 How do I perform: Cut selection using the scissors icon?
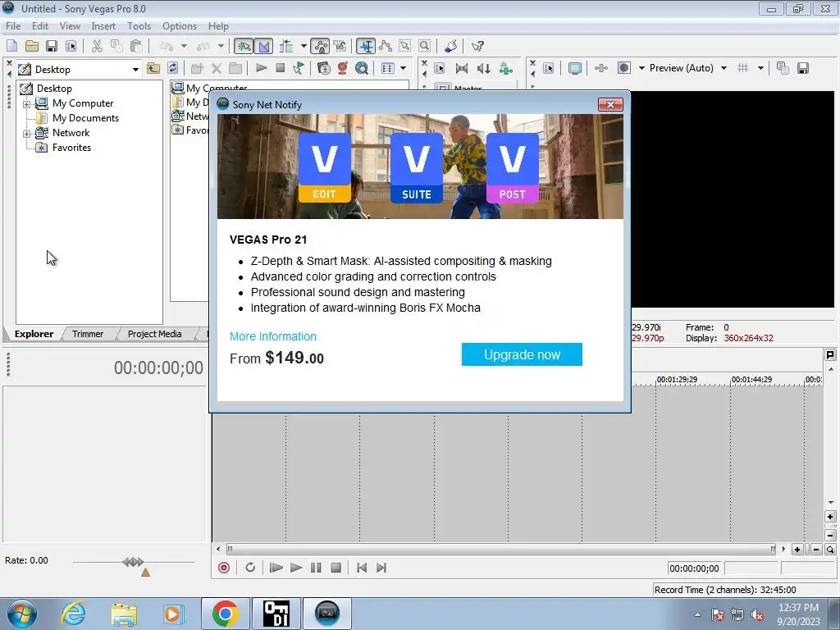(x=97, y=46)
